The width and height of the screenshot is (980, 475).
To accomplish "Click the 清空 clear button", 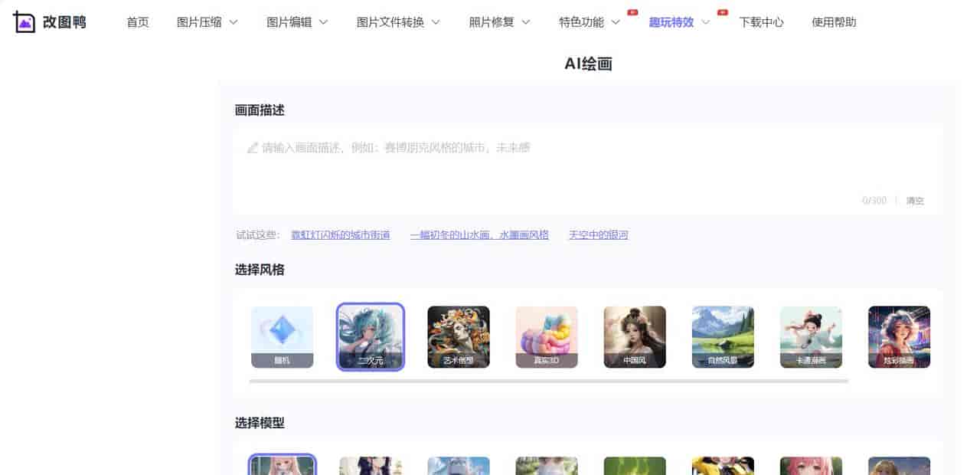I will click(x=915, y=201).
